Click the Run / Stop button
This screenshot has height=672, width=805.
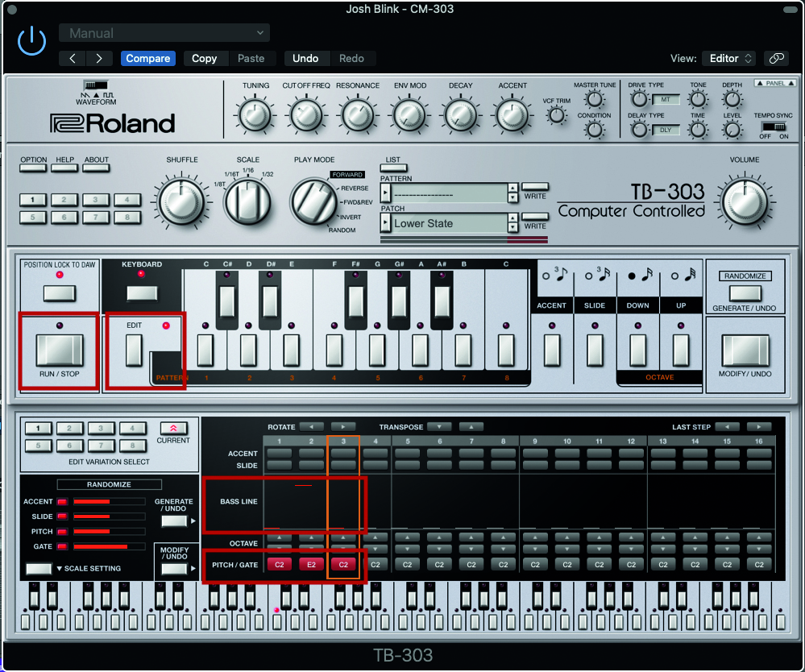point(60,351)
